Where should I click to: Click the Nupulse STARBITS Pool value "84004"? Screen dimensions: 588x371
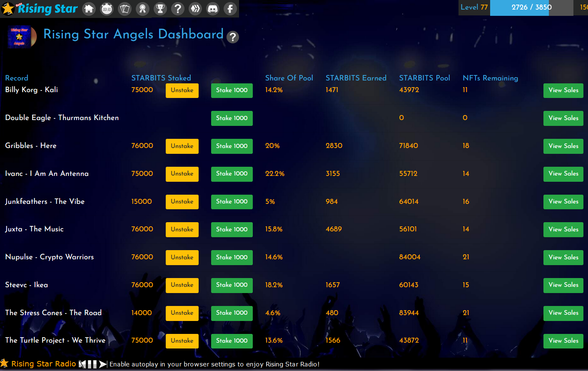(410, 257)
